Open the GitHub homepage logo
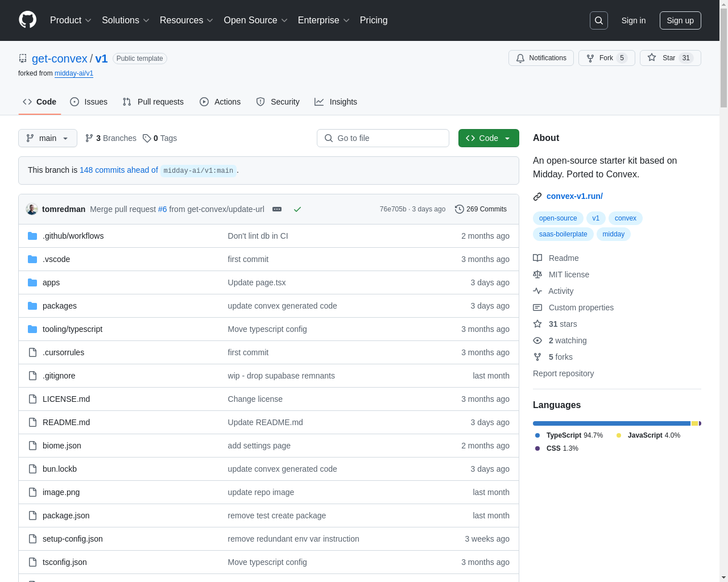Screen dimensions: 728x582 (x=28, y=20)
